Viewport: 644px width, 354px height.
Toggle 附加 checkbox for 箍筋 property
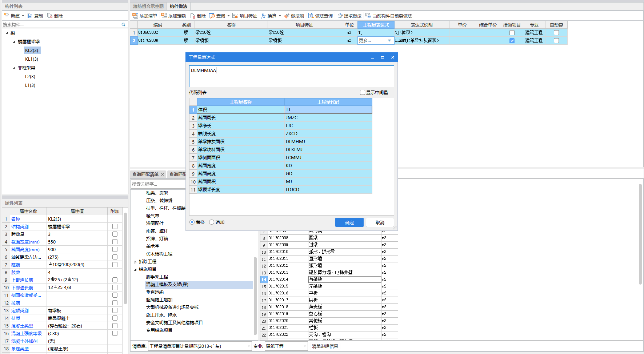coord(115,265)
